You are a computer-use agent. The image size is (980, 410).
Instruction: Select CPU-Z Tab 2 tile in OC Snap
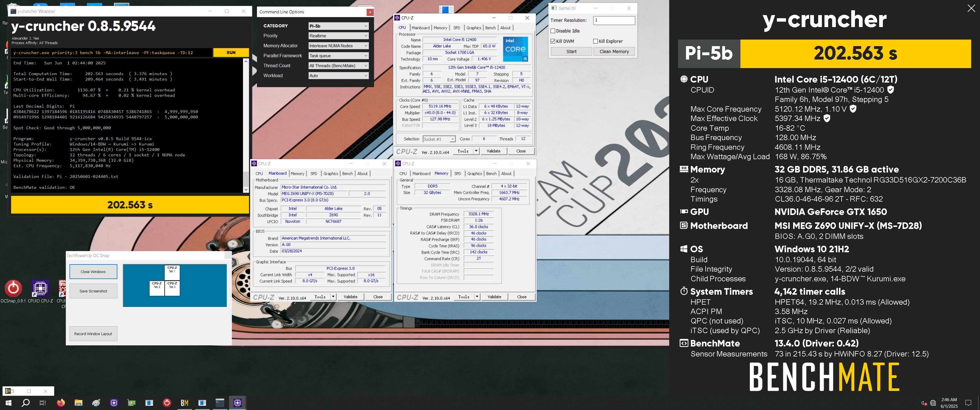coord(157,288)
